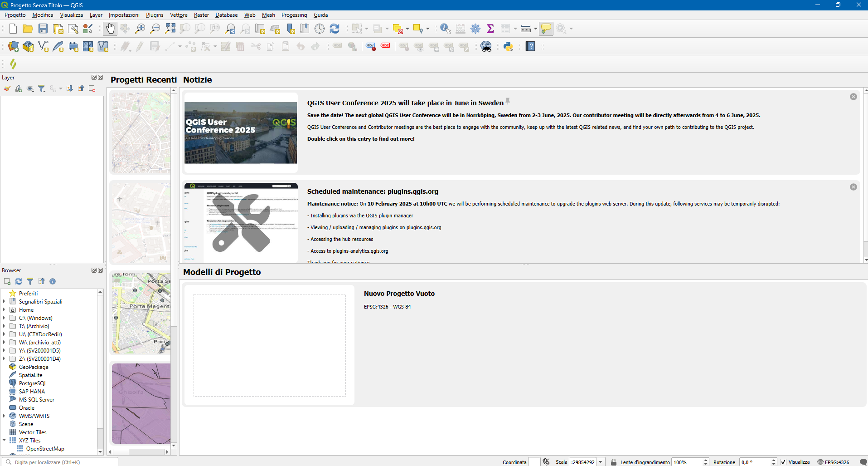Open the Scala scale dropdown

[601, 462]
